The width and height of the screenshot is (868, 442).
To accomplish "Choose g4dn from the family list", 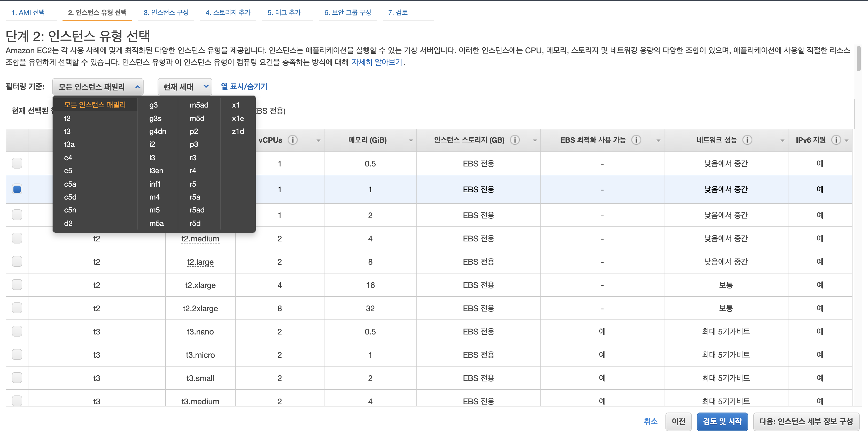I will [x=158, y=132].
